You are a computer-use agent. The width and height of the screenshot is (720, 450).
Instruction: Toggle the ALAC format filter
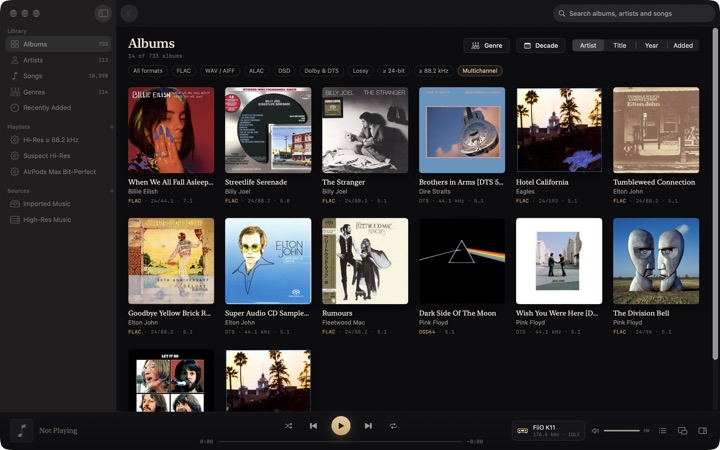tap(256, 71)
